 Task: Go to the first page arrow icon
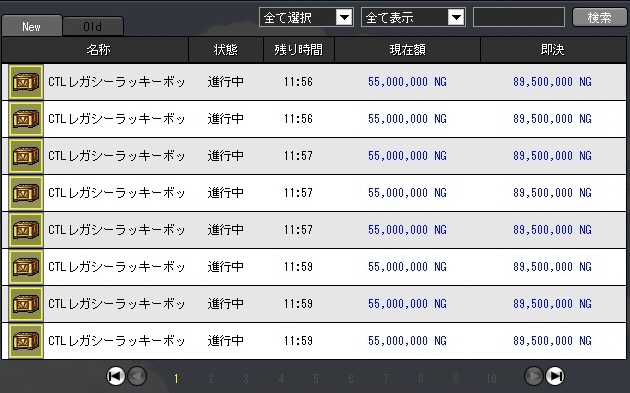(115, 376)
